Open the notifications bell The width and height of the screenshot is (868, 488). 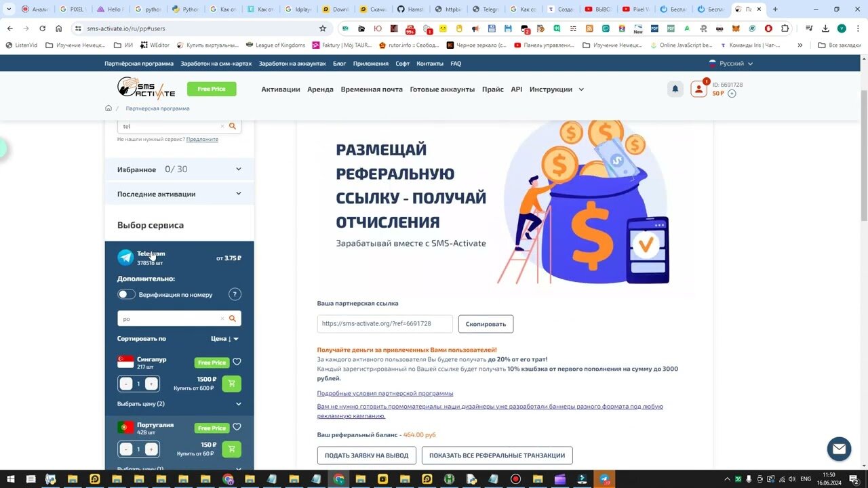tap(675, 89)
